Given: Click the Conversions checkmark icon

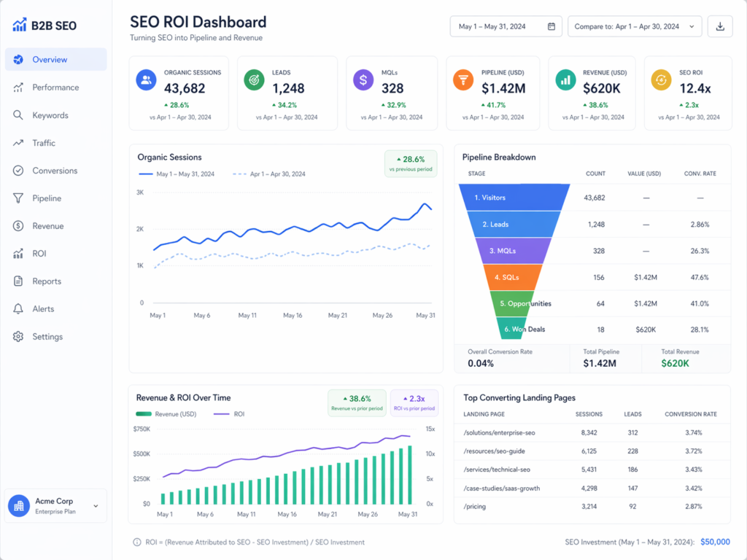Looking at the screenshot, I should 18,171.
